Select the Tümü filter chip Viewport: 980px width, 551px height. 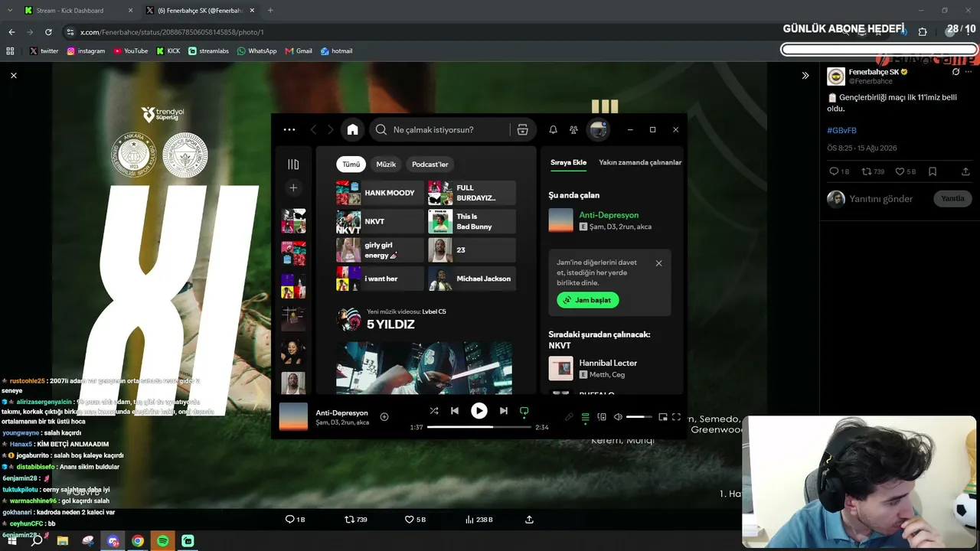point(351,164)
